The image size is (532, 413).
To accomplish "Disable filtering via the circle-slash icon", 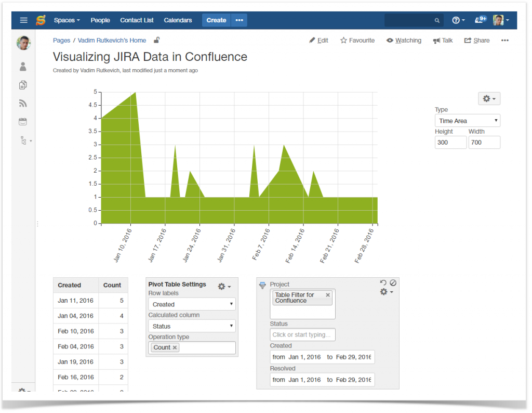I will (393, 282).
